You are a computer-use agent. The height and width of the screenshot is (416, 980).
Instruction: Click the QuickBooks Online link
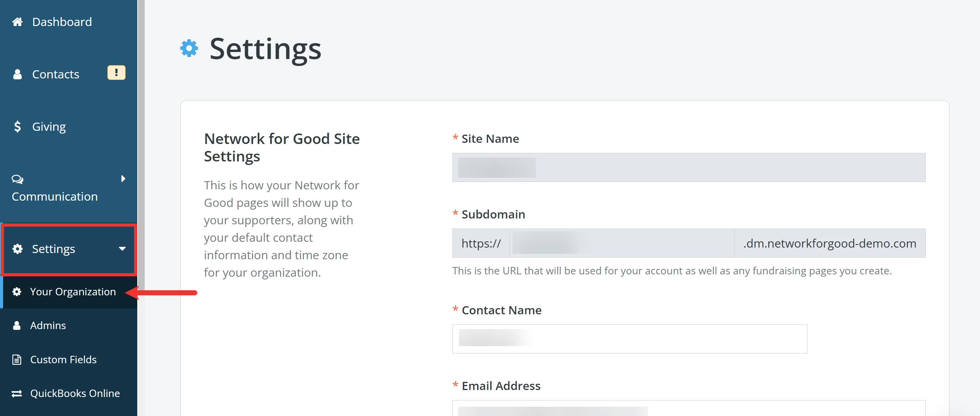pos(75,393)
